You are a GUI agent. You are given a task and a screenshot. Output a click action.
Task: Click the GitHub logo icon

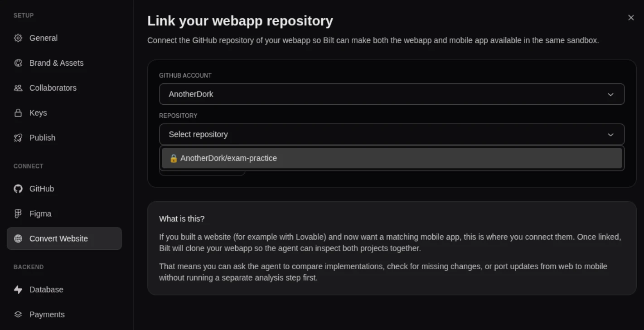(x=18, y=189)
